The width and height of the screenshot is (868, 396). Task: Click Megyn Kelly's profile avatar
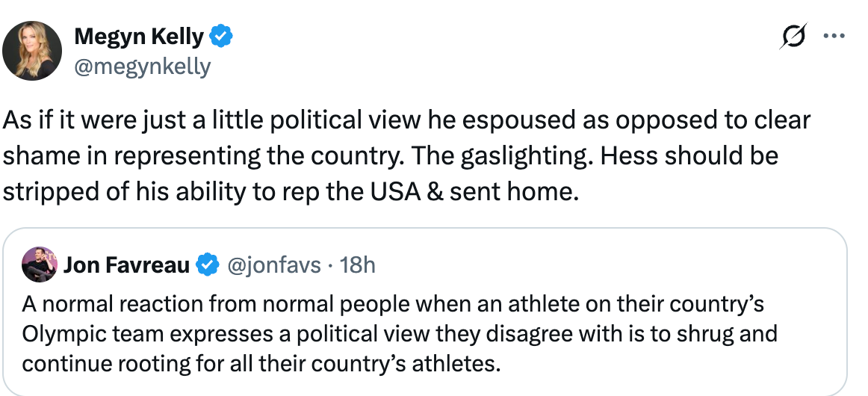tap(33, 51)
